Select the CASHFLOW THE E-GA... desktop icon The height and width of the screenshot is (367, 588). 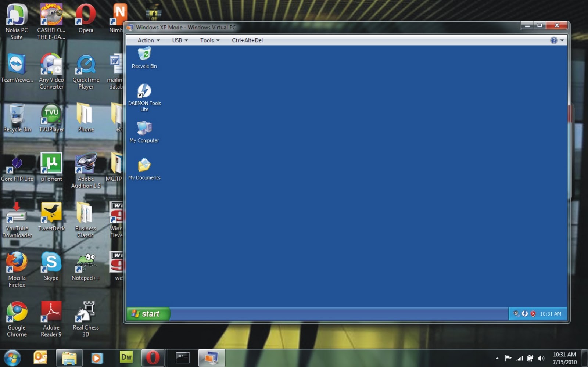point(51,22)
